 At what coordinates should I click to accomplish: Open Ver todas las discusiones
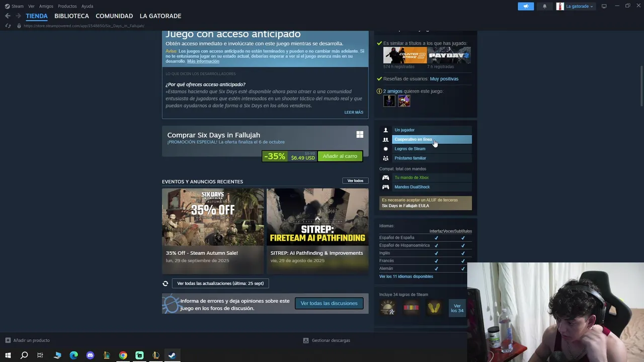point(329,303)
